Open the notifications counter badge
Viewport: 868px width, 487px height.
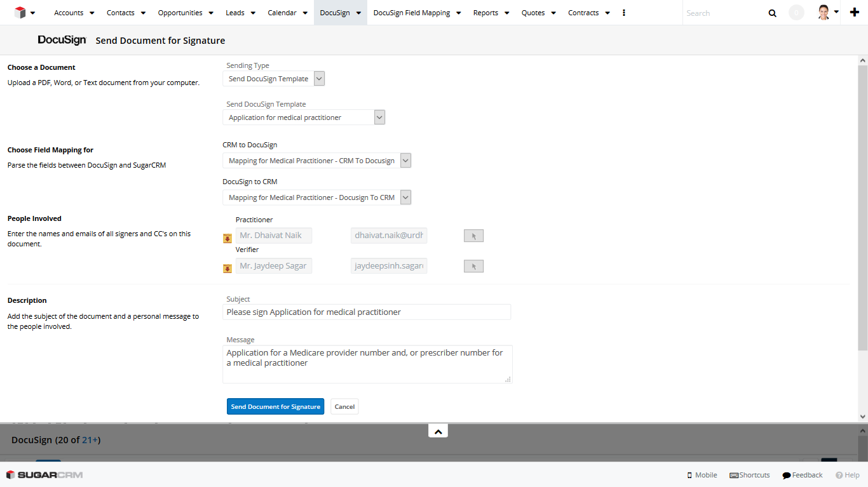pos(796,13)
